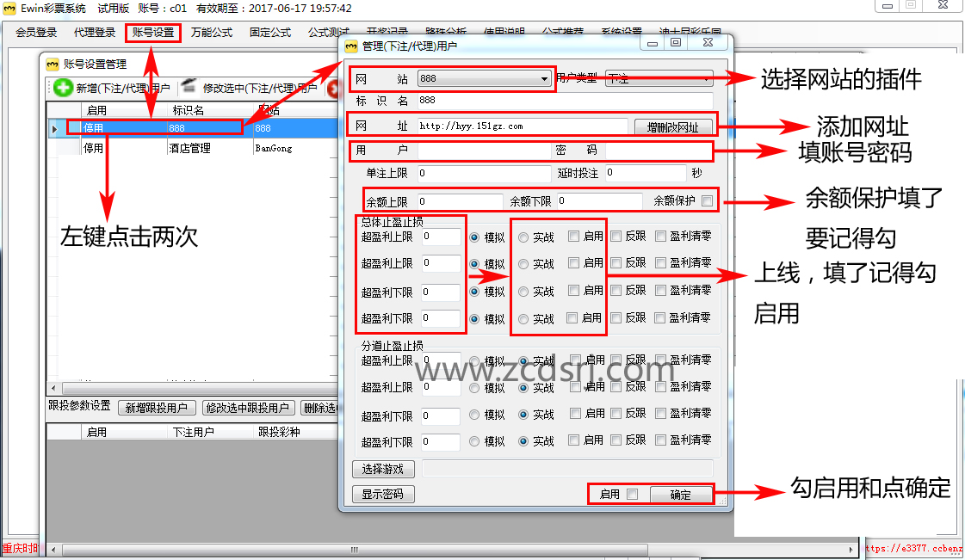Click the bottom horizontal scrollbar thumb

click(353, 550)
